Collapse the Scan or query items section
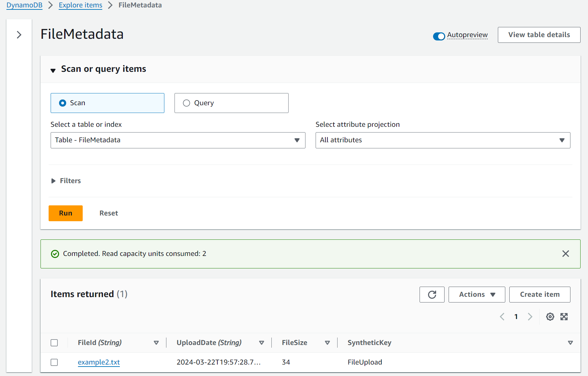This screenshot has height=376, width=588. tap(53, 70)
